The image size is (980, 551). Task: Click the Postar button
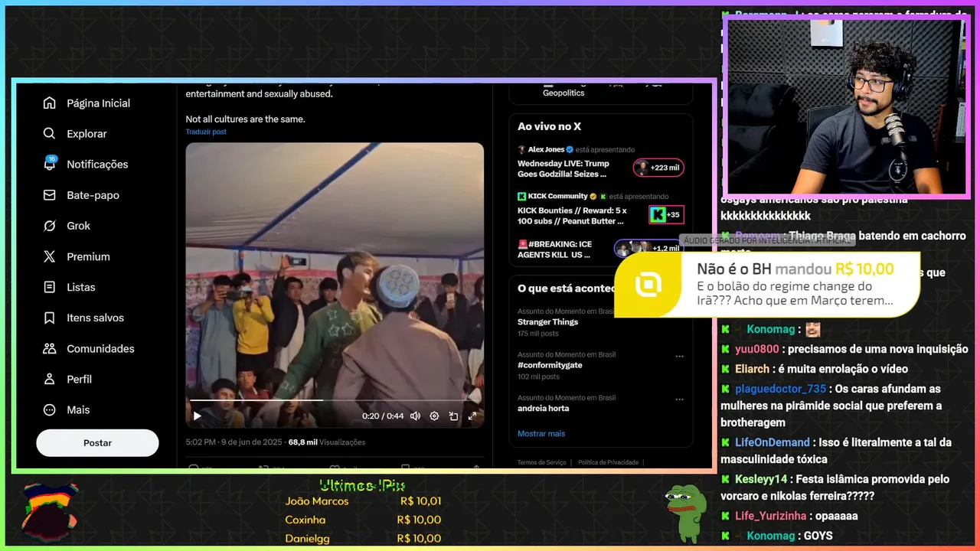[97, 443]
